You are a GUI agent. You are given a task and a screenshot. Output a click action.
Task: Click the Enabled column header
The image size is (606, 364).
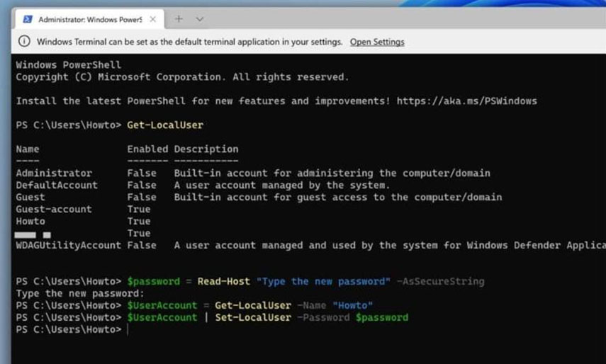(x=147, y=149)
